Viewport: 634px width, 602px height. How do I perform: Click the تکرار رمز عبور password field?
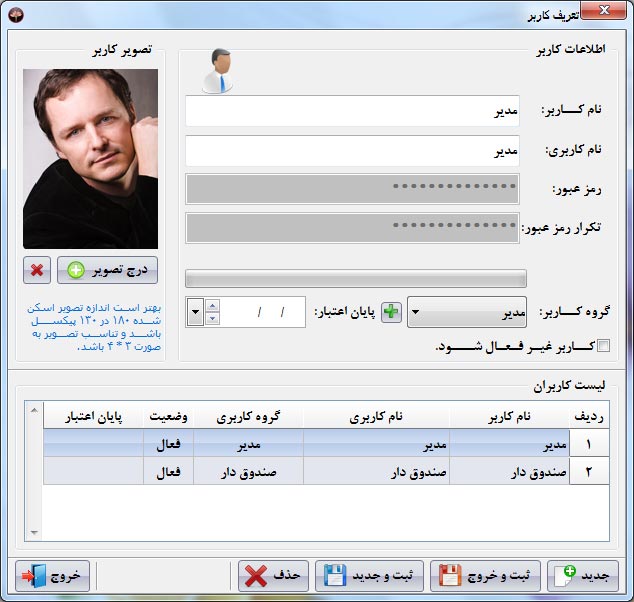352,228
